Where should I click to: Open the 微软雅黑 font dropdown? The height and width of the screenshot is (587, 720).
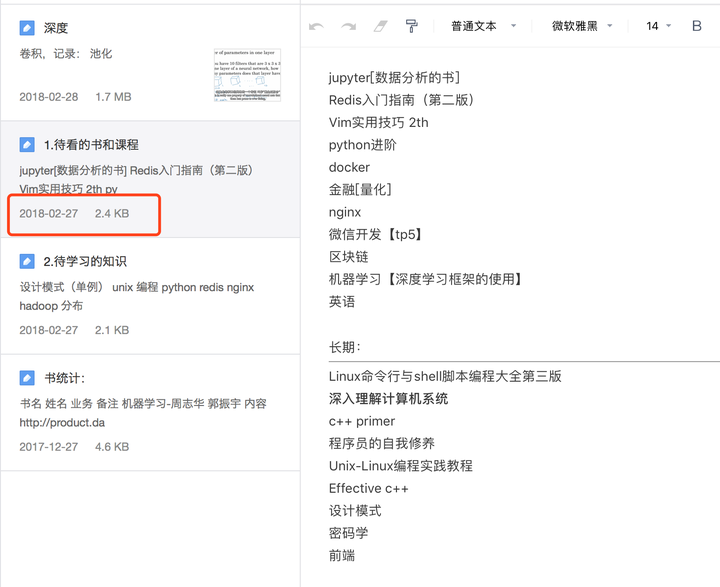[584, 27]
